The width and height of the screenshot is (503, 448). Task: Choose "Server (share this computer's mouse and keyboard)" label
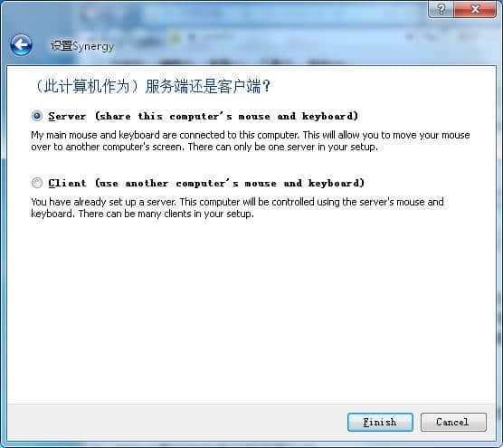click(203, 116)
